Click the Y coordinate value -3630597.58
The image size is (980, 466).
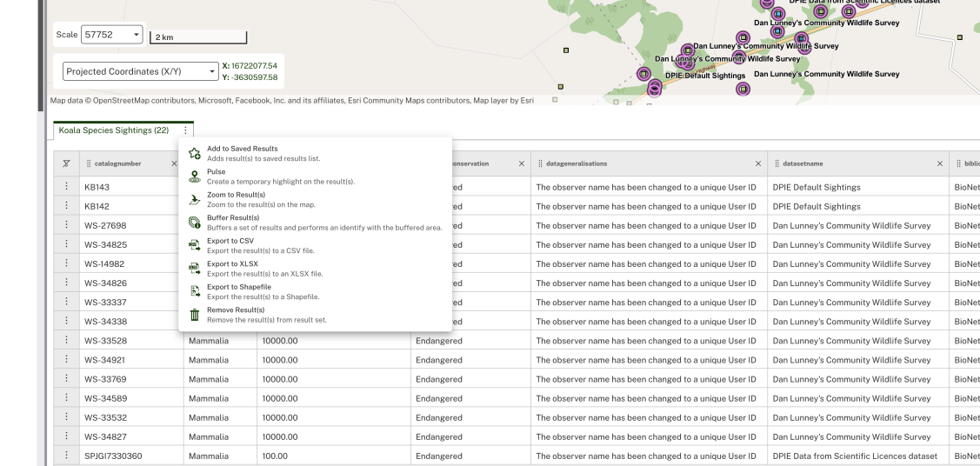(x=255, y=77)
